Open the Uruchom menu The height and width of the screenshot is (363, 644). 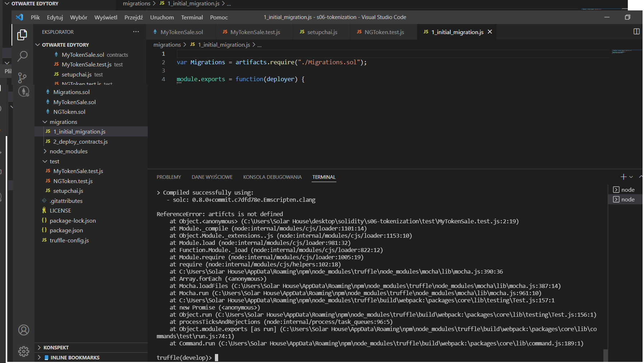162,17
